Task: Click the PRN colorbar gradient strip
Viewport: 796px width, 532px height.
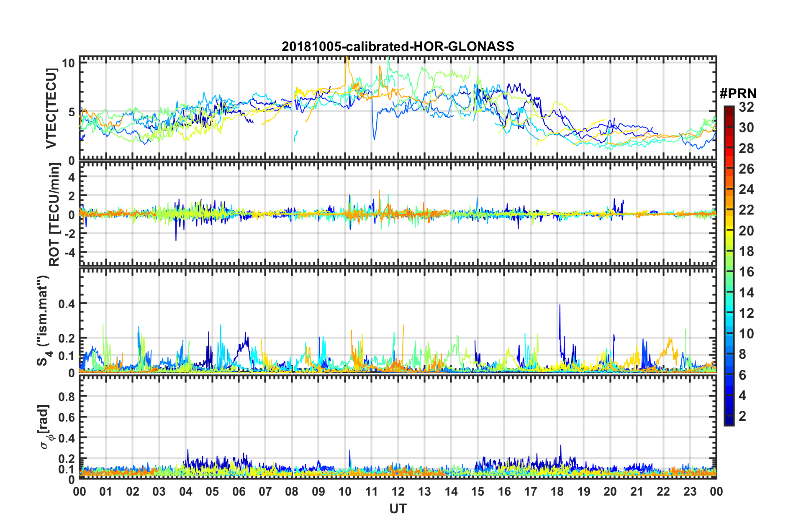Action: tap(729, 266)
